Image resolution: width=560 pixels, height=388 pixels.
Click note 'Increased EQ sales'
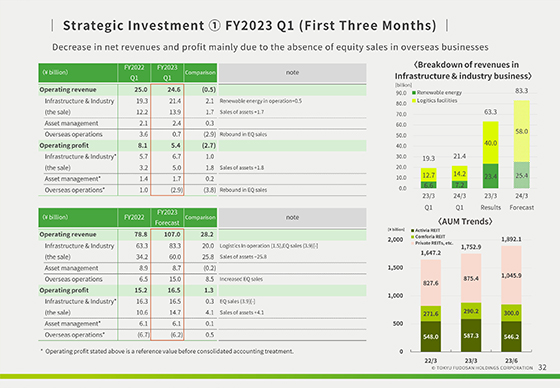(241, 279)
